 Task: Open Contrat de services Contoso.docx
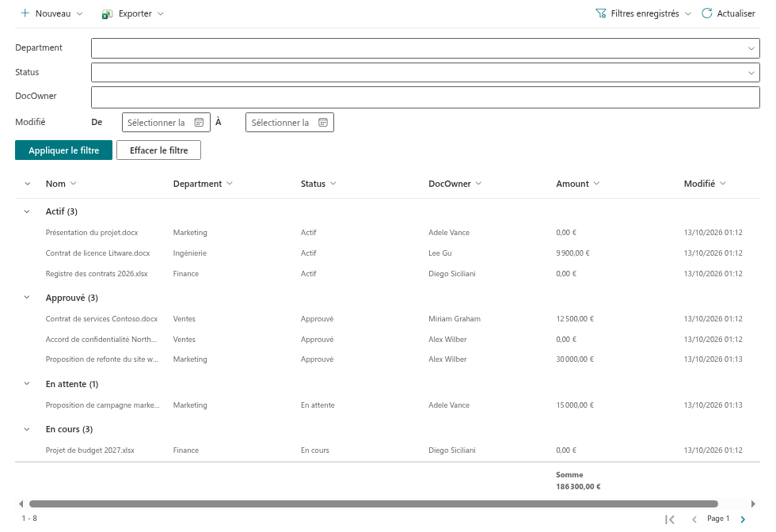101,319
